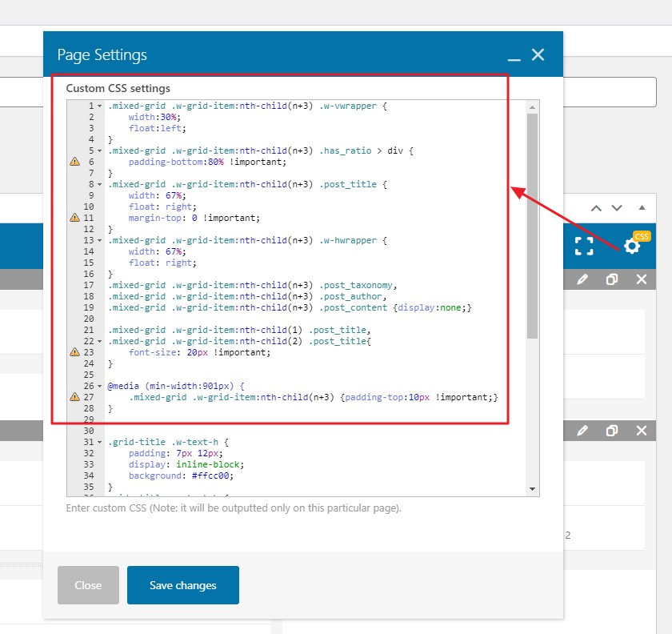This screenshot has width=672, height=634.
Task: Click Save changes button
Action: 183,585
